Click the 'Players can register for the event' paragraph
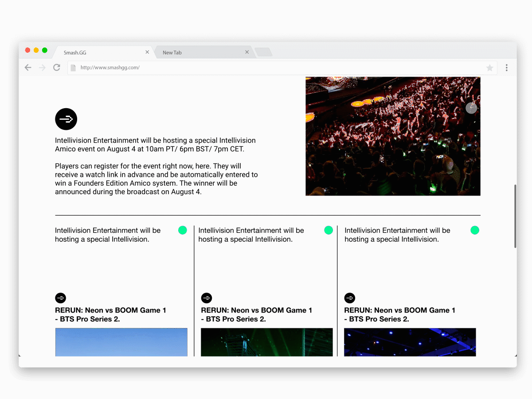 [x=156, y=179]
